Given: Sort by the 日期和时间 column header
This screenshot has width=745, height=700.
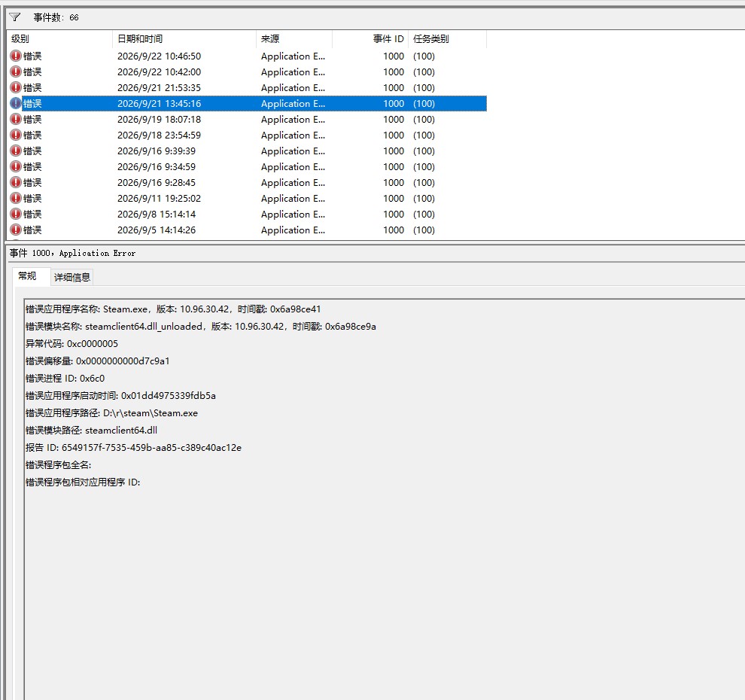Looking at the screenshot, I should (184, 39).
